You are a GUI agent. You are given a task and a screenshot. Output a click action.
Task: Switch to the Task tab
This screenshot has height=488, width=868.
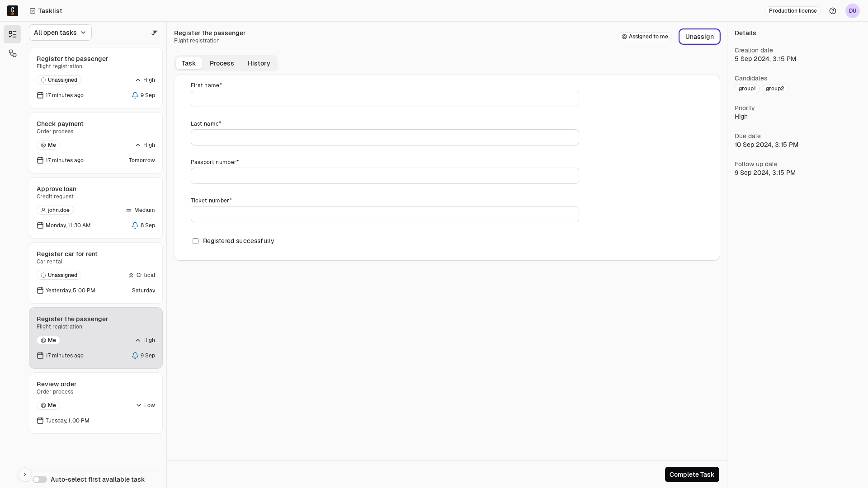189,63
